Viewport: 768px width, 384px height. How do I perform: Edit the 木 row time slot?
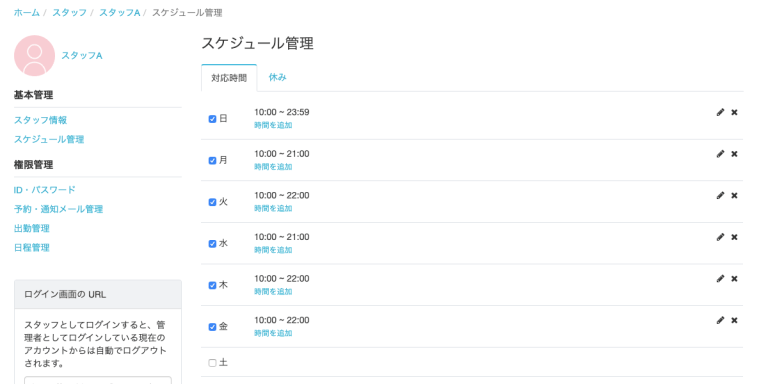(720, 279)
